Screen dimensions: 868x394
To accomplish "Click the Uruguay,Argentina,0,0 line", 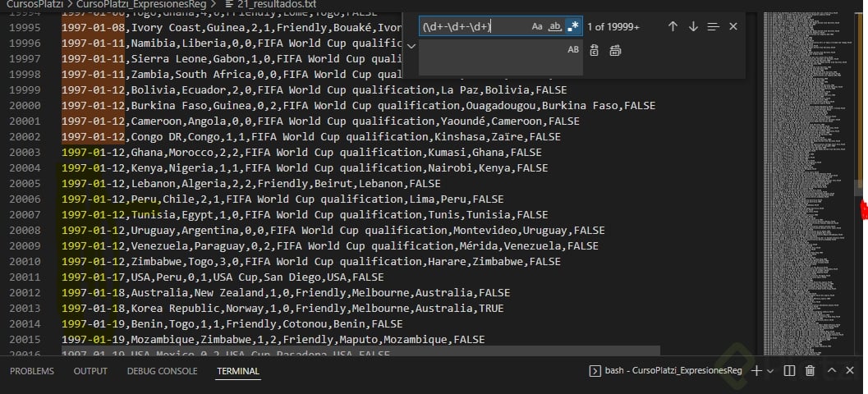I will [333, 230].
